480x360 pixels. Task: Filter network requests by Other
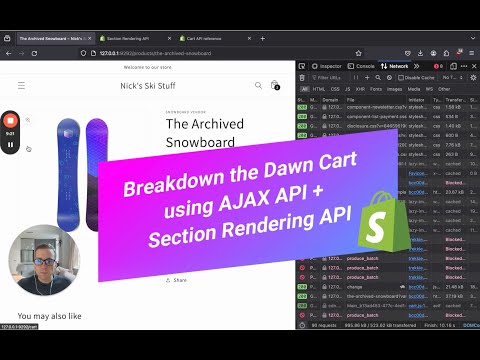444,89
